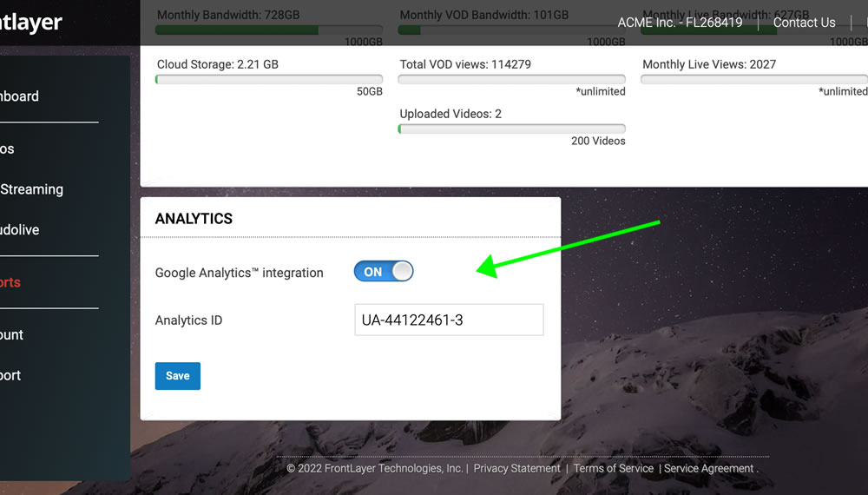This screenshot has height=495, width=868.
Task: Click the ANALYTICS panel heading
Action: click(x=194, y=219)
